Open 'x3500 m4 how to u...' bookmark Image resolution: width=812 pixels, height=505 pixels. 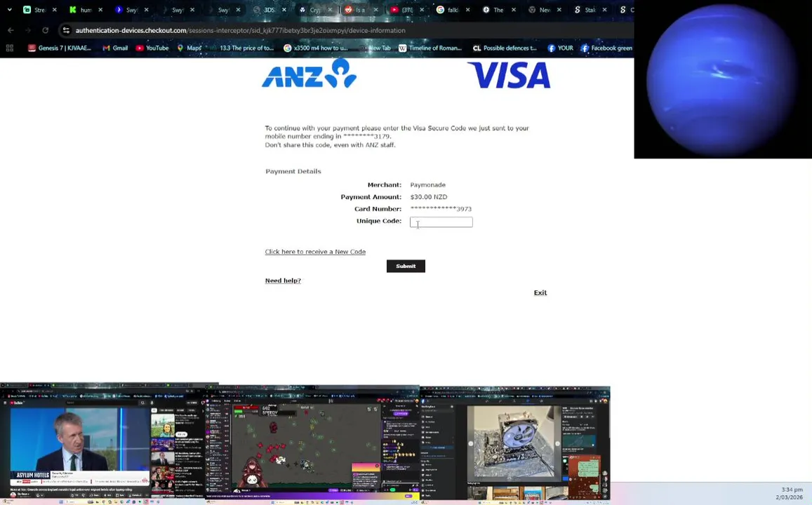coord(316,48)
